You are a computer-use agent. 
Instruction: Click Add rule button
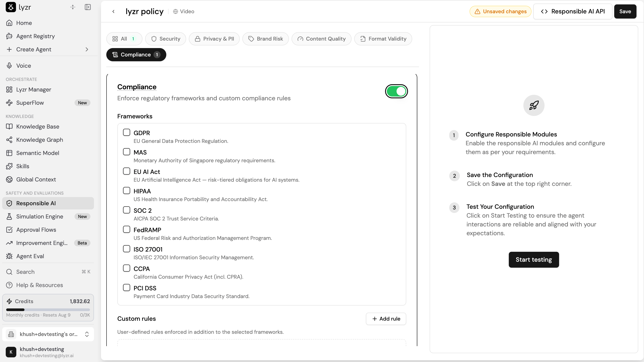(x=386, y=319)
